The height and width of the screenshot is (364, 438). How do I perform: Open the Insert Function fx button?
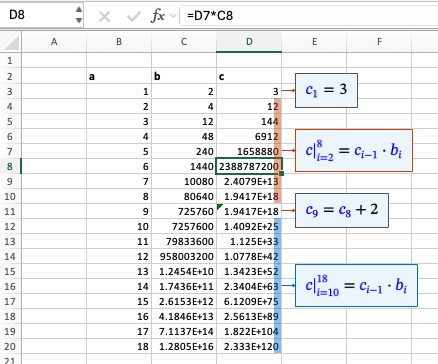point(158,16)
